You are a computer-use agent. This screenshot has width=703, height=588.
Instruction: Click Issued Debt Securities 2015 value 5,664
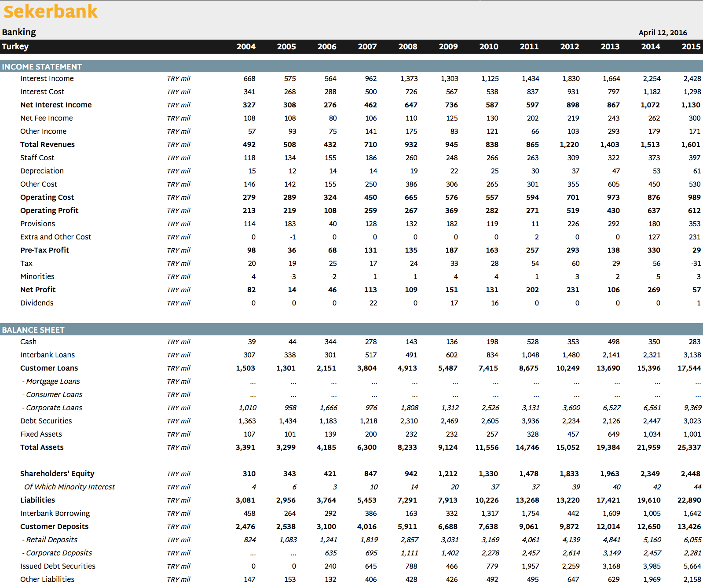(x=692, y=566)
